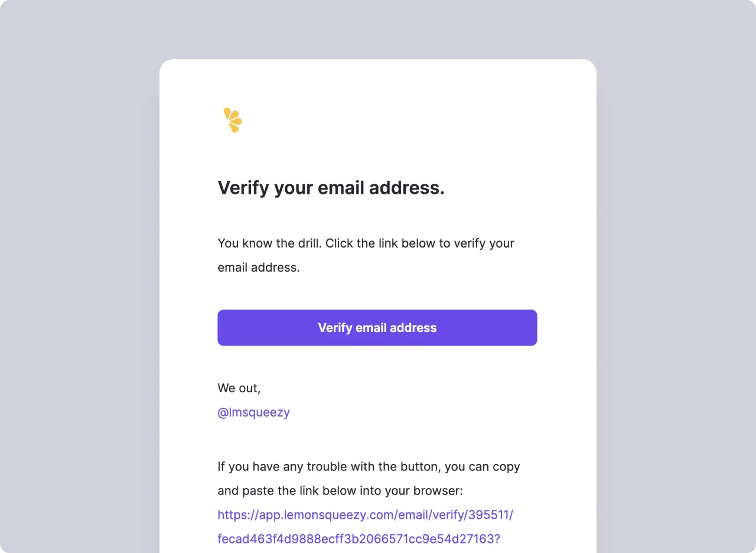
Task: Select the @lmsqueezy handle in the signature
Action: [x=254, y=412]
